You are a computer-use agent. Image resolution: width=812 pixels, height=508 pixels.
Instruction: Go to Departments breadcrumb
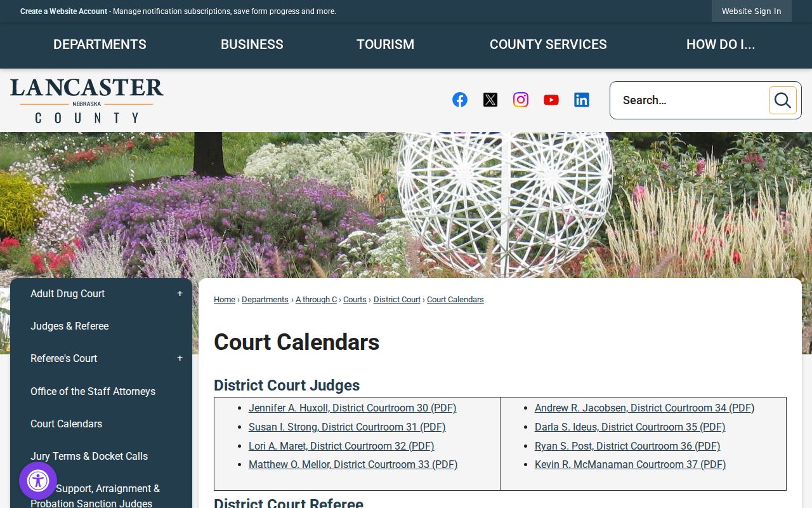point(265,300)
